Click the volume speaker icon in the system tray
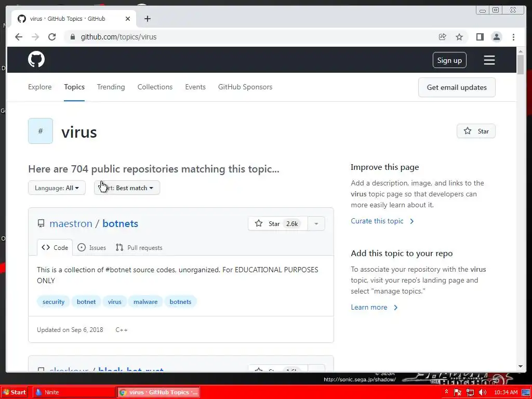The height and width of the screenshot is (399, 532). [483, 392]
